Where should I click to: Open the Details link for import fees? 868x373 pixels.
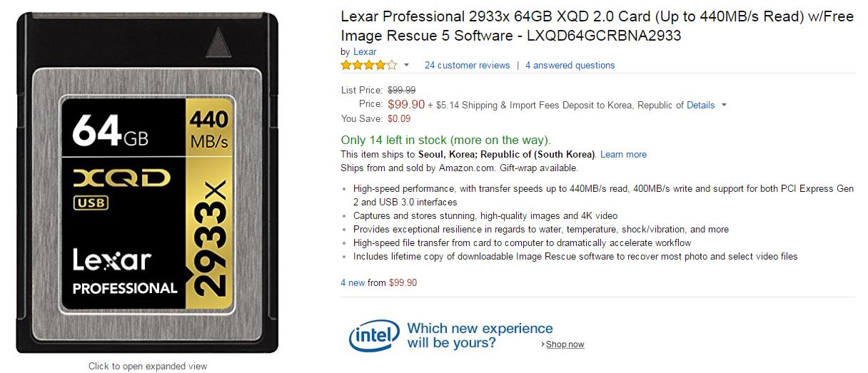pos(700,105)
